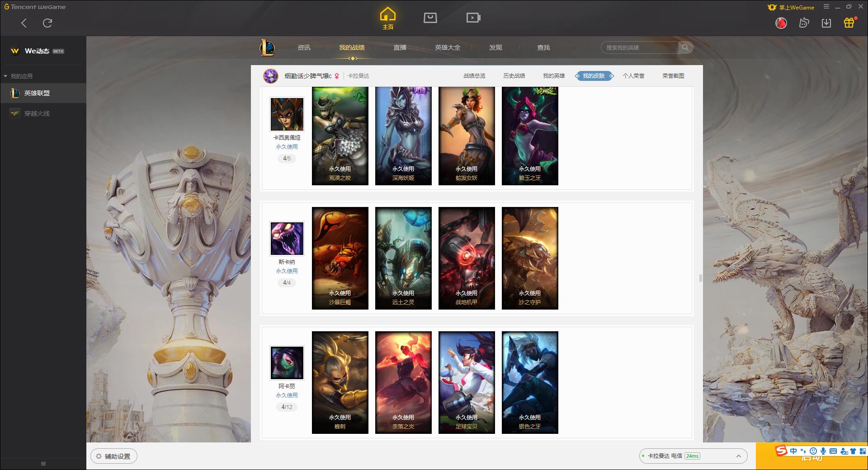Open the 远土之灵 skin card
868x470 pixels.
[x=403, y=258]
